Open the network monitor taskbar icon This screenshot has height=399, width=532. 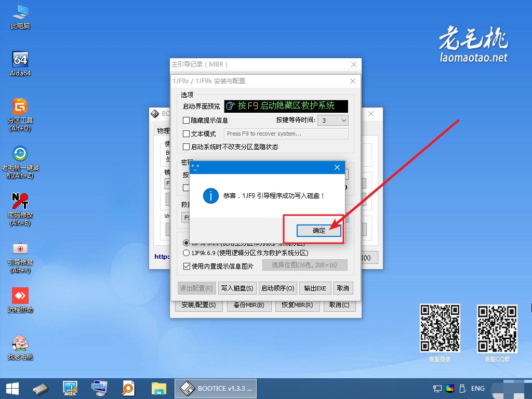(x=70, y=389)
